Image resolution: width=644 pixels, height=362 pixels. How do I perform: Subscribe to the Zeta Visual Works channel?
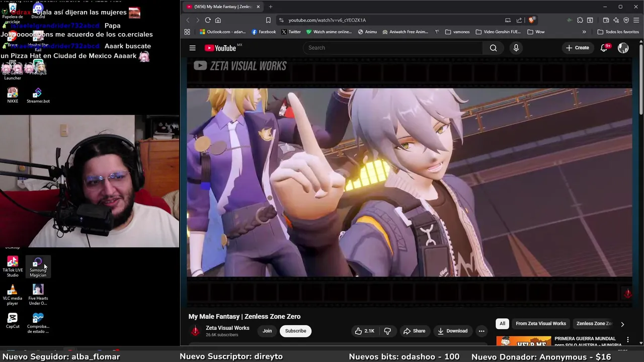[295, 331]
